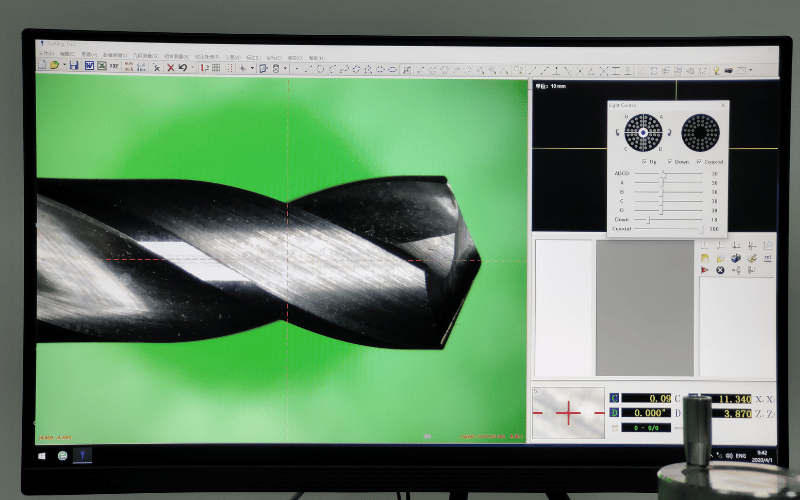The height and width of the screenshot is (500, 800).
Task: Toggle the Up light checkbox
Action: pos(643,161)
